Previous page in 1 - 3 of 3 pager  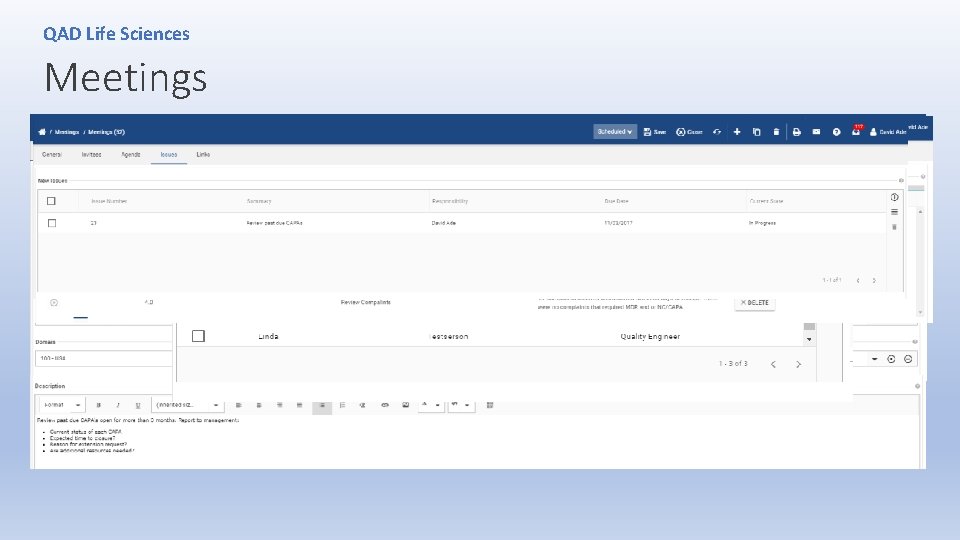pos(773,364)
